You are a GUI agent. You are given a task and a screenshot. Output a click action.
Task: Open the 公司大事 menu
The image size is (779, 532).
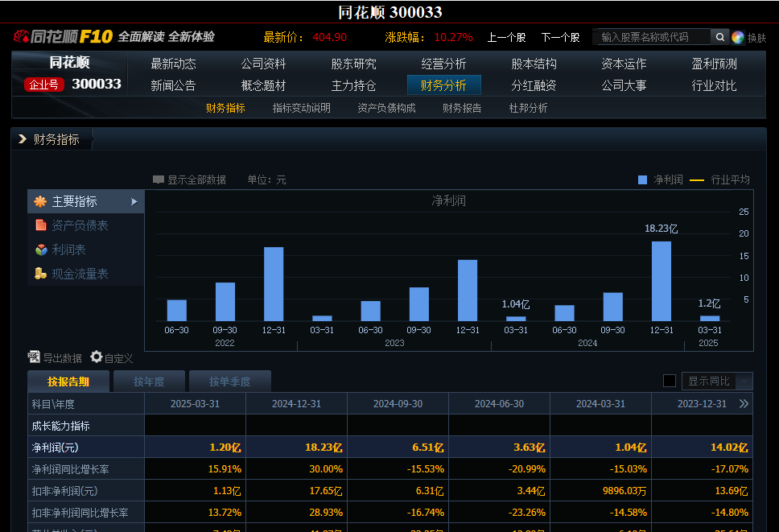pyautogui.click(x=624, y=85)
